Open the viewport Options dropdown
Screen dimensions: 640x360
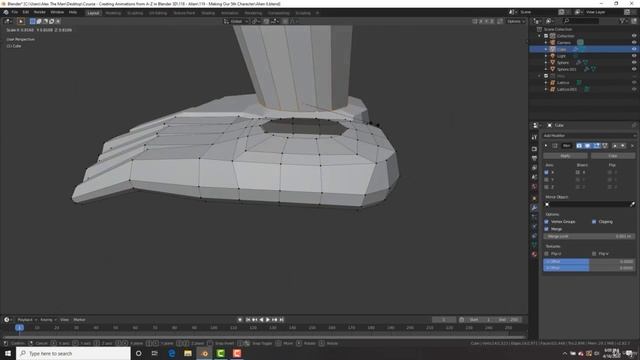coord(516,21)
